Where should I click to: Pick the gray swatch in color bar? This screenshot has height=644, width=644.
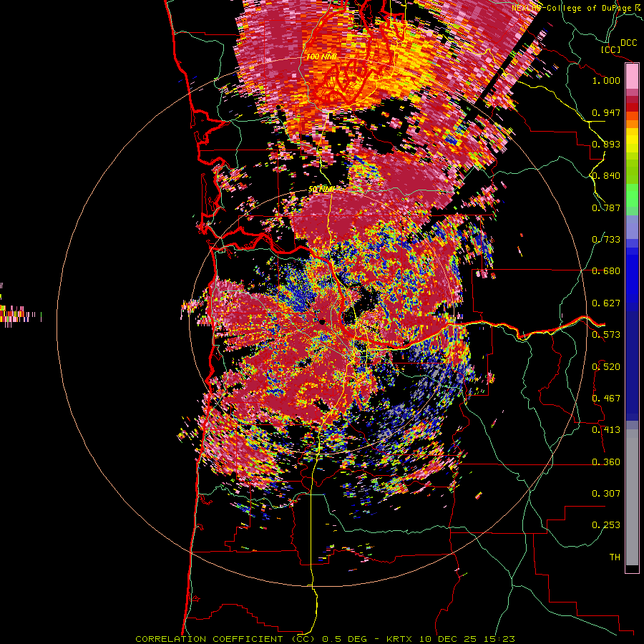632,497
